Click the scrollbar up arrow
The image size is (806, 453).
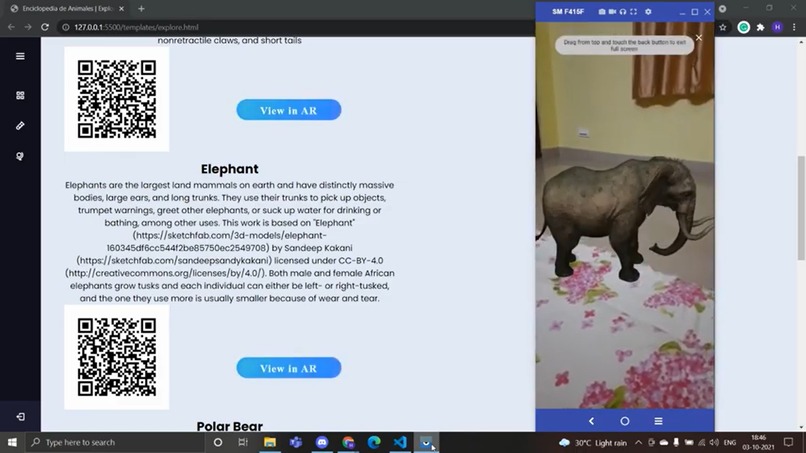pyautogui.click(x=801, y=41)
